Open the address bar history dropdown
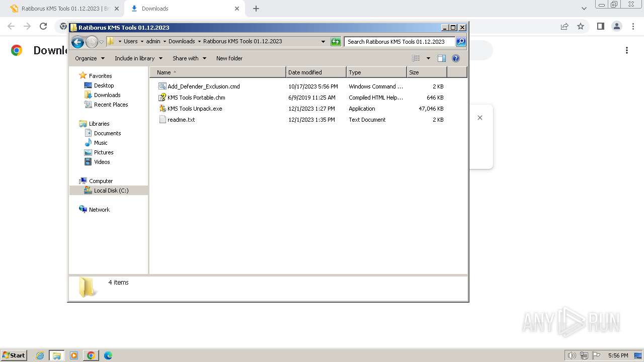644x362 pixels. tap(323, 42)
